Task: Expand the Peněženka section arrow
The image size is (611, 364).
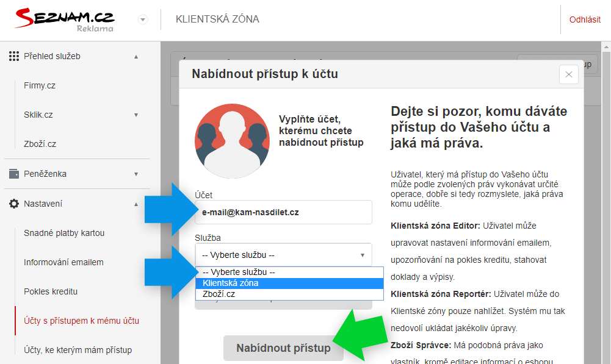Action: pyautogui.click(x=136, y=174)
